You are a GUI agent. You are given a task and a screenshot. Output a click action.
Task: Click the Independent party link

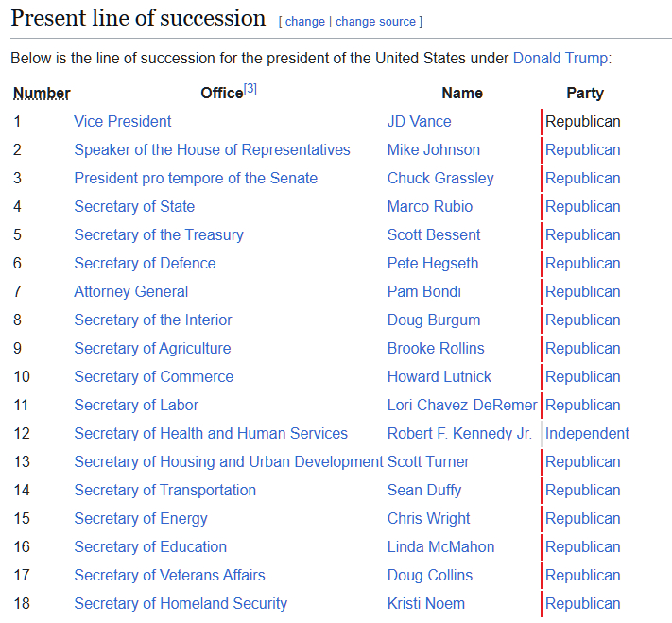pyautogui.click(x=587, y=433)
